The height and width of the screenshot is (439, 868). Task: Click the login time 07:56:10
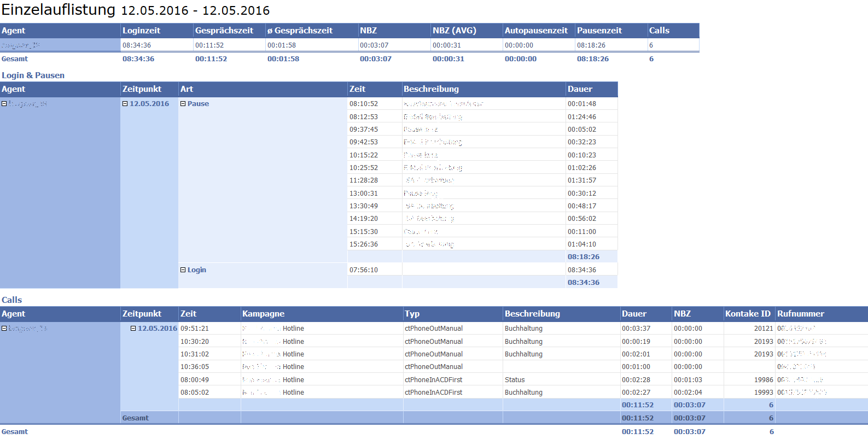coord(364,270)
